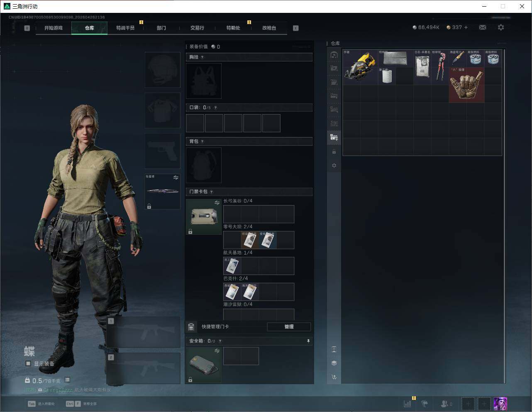Click the 管理 button for keycards
The height and width of the screenshot is (412, 532).
pyautogui.click(x=289, y=327)
